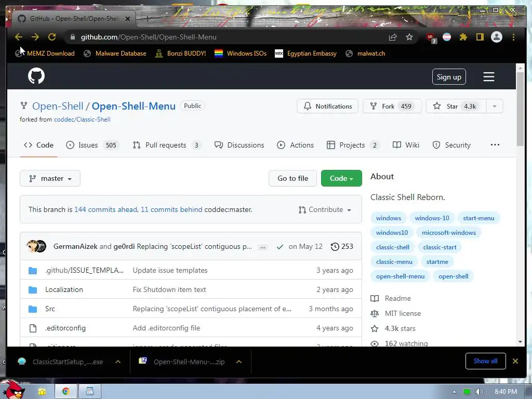Show hidden system tray icons
The width and height of the screenshot is (532, 399).
point(454,392)
